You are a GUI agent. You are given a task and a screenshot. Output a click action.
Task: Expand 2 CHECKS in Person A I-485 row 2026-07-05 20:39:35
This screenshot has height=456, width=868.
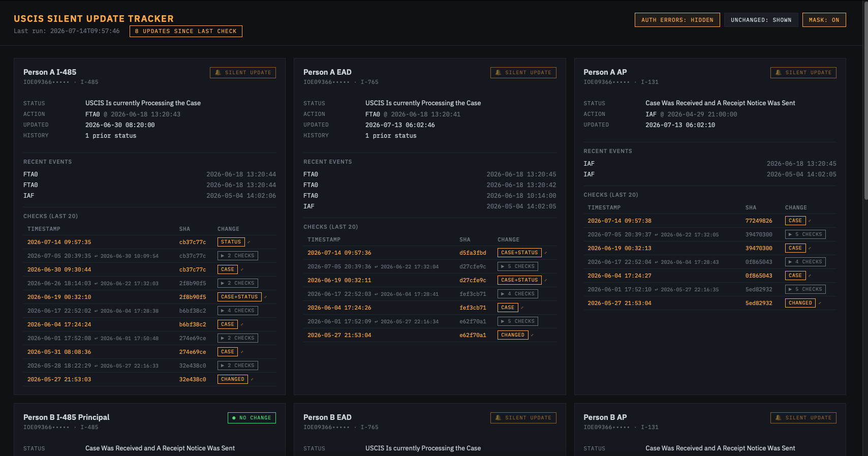coord(238,256)
